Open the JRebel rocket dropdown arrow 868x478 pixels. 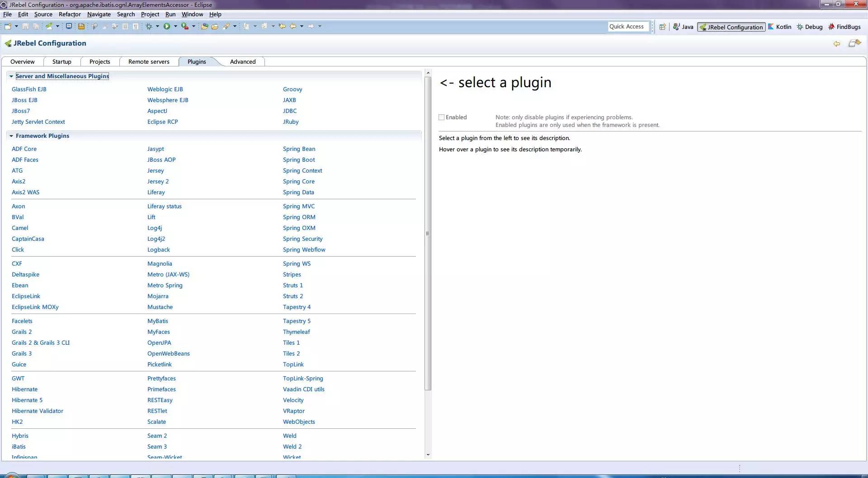click(57, 26)
